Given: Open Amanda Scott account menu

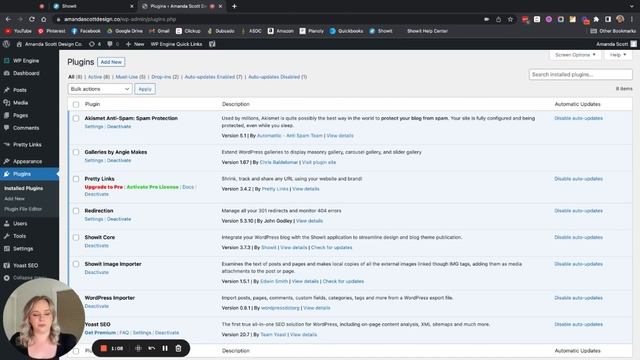Looking at the screenshot, I should [616, 44].
